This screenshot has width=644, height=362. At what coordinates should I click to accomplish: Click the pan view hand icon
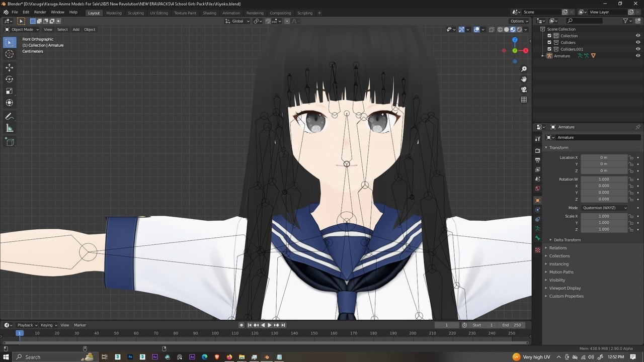tap(524, 79)
